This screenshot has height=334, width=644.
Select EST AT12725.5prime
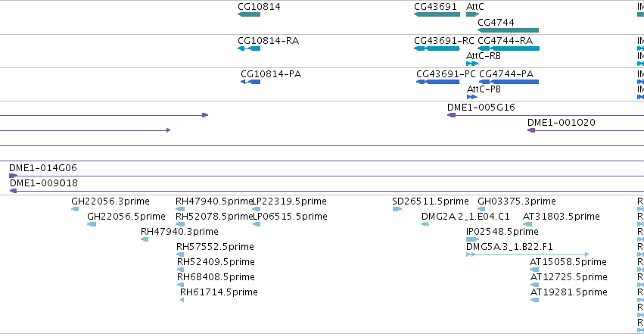coord(534,285)
